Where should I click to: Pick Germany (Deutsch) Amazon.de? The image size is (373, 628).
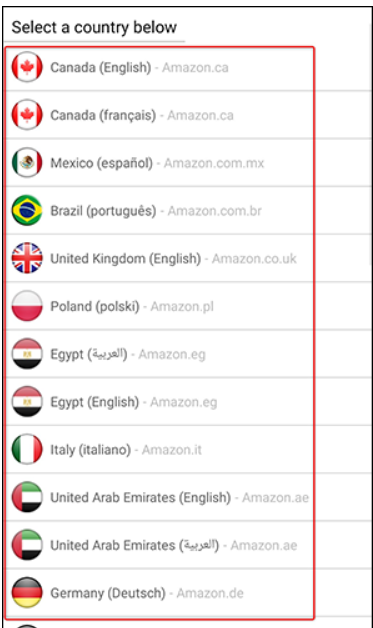pos(159,593)
